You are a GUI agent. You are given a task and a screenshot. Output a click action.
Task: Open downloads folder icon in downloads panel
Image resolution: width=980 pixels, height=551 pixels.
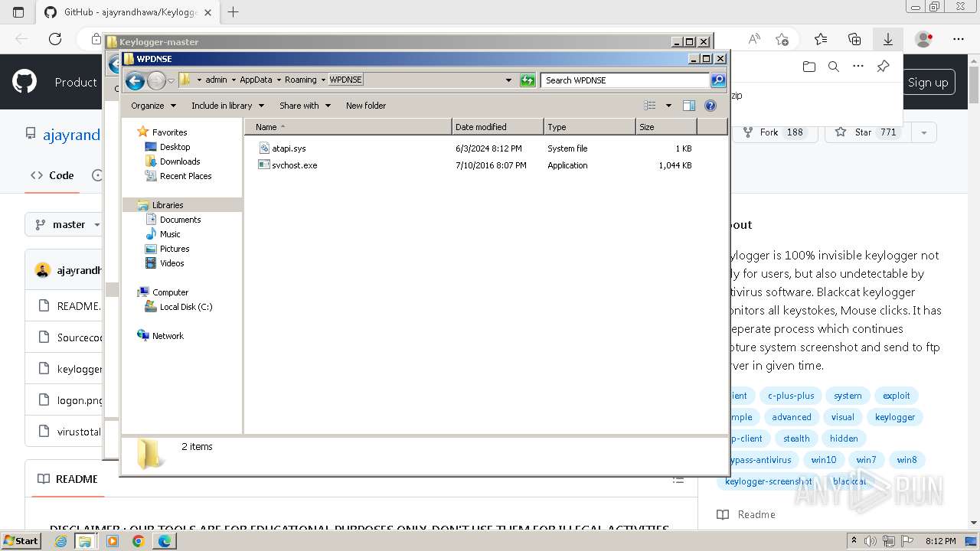tap(809, 67)
